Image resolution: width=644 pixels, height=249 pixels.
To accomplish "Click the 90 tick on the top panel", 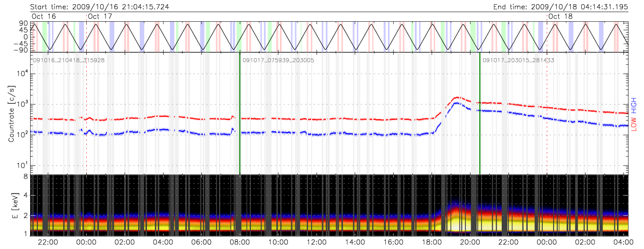I will click(x=23, y=24).
